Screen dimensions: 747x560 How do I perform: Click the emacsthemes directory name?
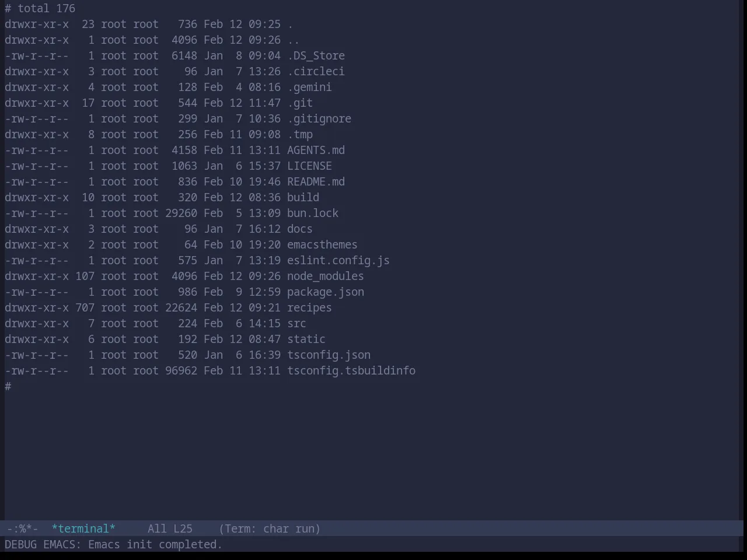pyautogui.click(x=322, y=244)
